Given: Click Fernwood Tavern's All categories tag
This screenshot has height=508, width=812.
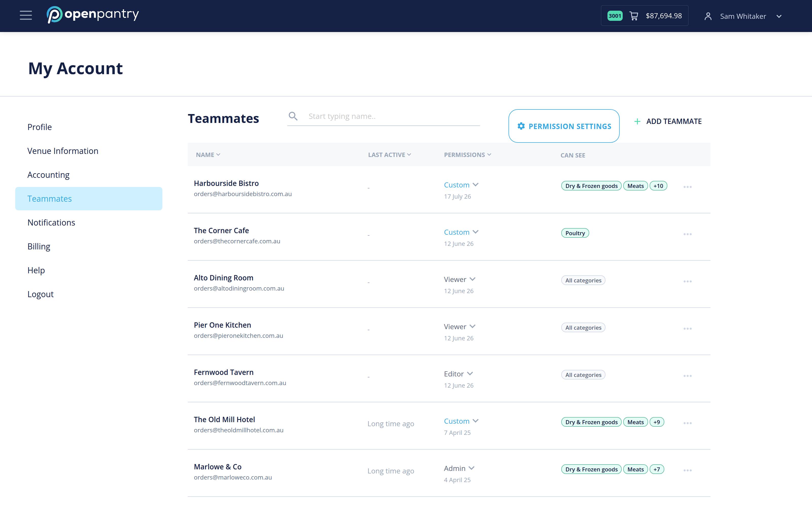Looking at the screenshot, I should [583, 375].
